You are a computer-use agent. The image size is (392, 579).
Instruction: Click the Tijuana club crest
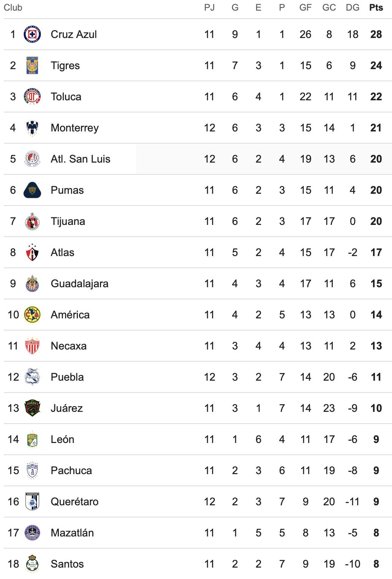click(32, 221)
